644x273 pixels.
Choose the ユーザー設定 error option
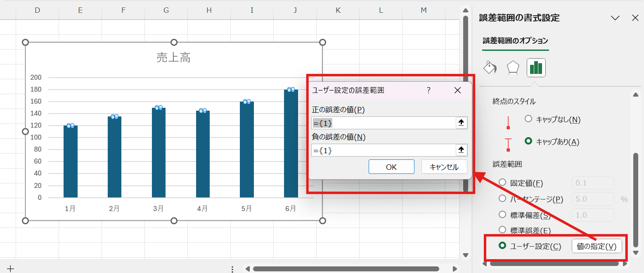click(x=502, y=246)
